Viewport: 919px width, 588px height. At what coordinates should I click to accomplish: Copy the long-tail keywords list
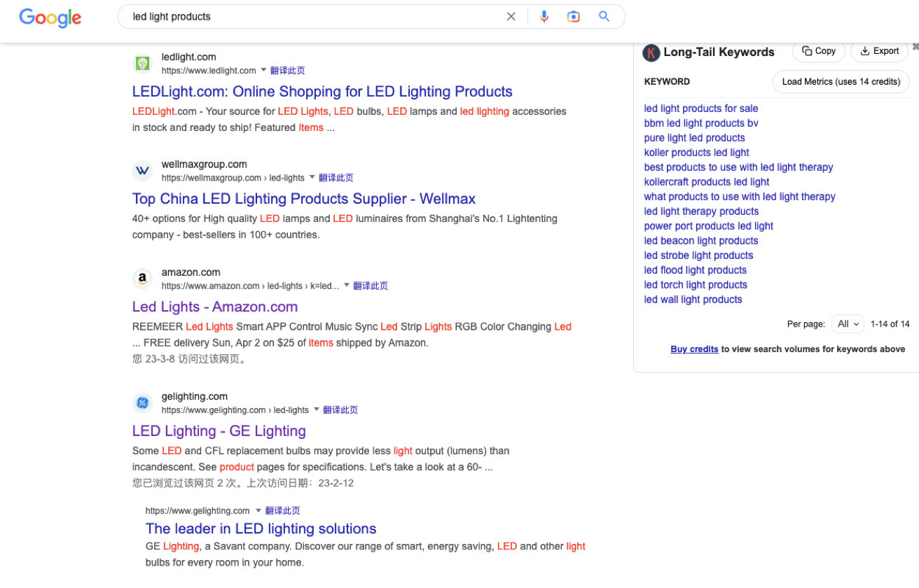818,51
